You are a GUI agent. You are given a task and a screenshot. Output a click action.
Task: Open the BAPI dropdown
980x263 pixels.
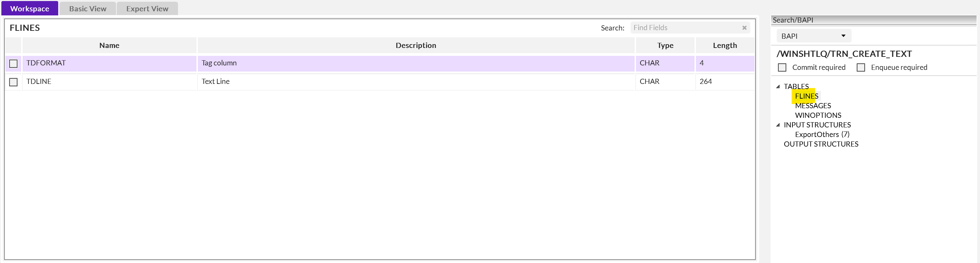[814, 36]
